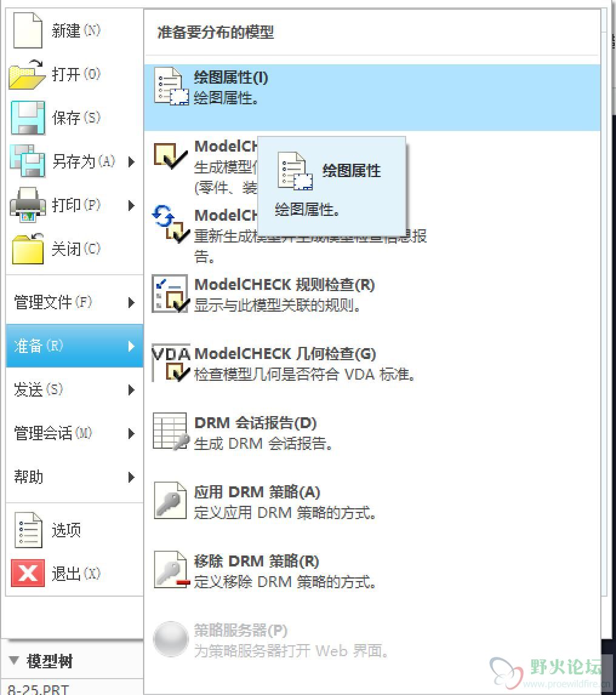Click the DRM 会话报告 table icon
Screen dimensions: 616x695
pos(171,432)
